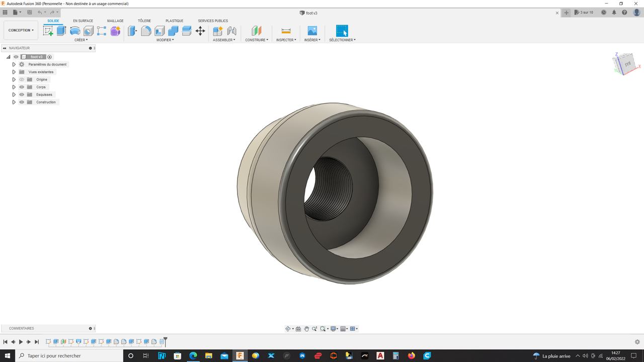Open the ASSEMBLER dropdown menu
Viewport: 644px width, 362px height.
[x=224, y=40]
